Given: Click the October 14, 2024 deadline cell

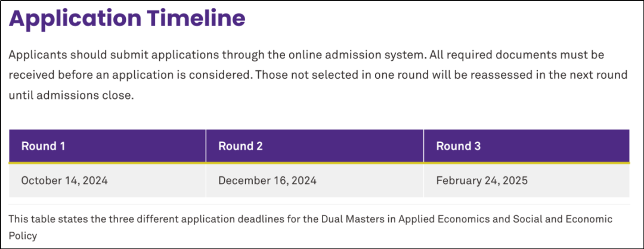Looking at the screenshot, I should point(64,180).
